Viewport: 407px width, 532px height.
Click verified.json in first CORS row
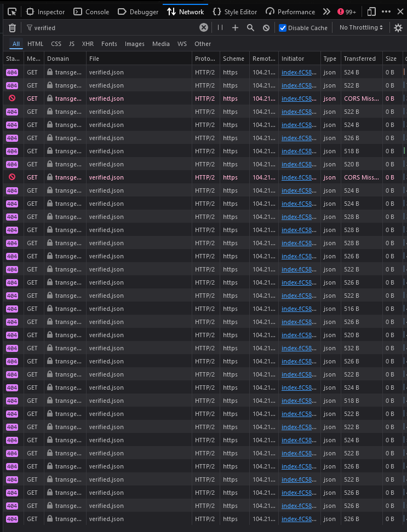coord(106,99)
